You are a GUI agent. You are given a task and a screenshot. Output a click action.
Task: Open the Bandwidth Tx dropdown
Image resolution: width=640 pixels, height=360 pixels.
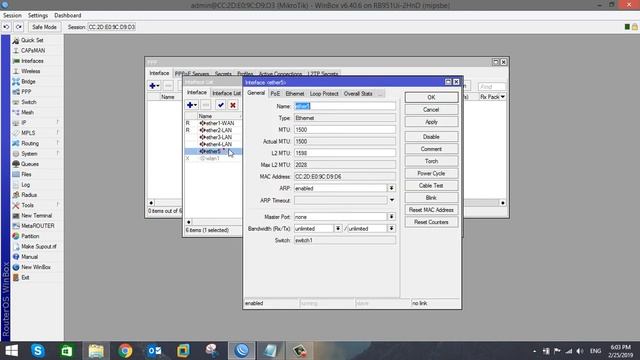tap(391, 229)
